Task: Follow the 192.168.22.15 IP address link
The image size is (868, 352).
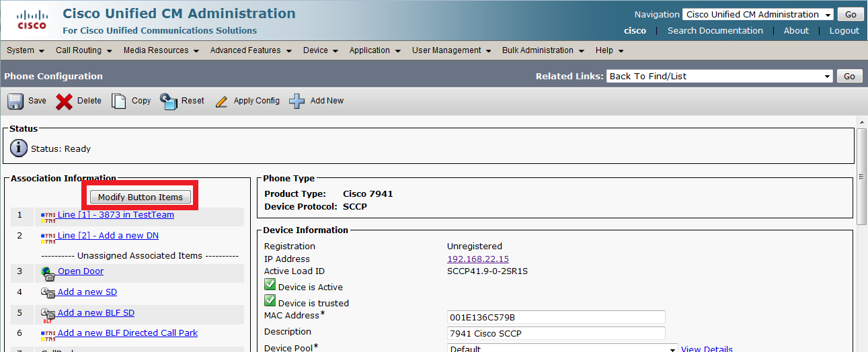Action: (477, 259)
